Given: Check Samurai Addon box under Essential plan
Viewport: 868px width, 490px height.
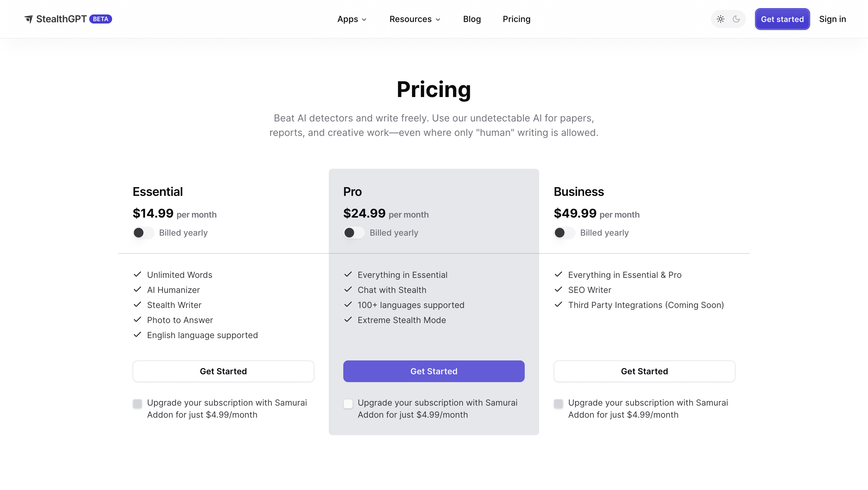Looking at the screenshot, I should click(x=137, y=404).
